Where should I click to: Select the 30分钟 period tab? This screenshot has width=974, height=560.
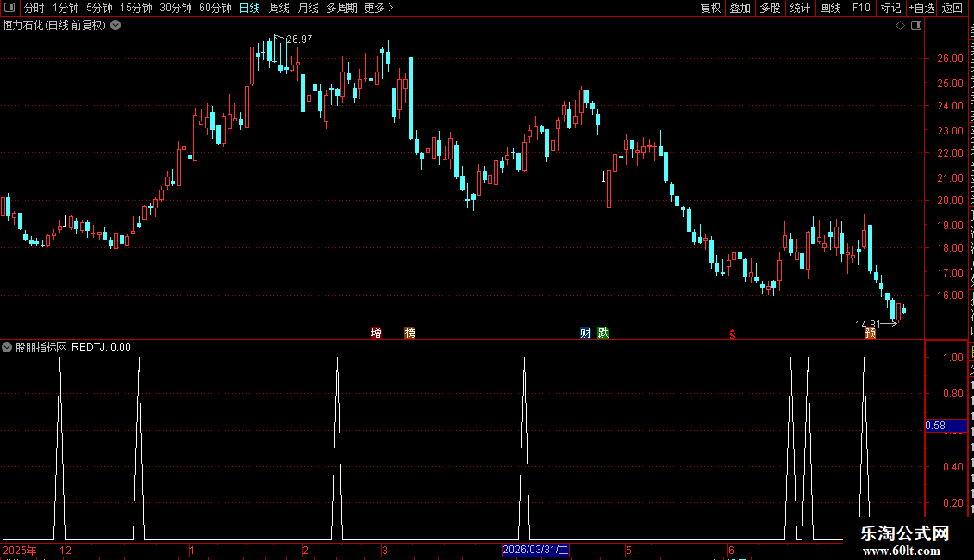[x=176, y=8]
